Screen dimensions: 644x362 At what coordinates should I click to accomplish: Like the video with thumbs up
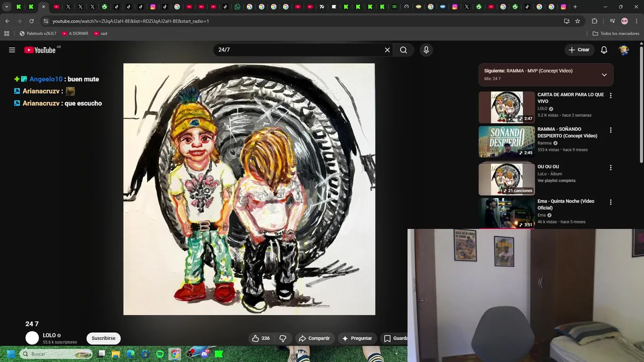[261, 338]
